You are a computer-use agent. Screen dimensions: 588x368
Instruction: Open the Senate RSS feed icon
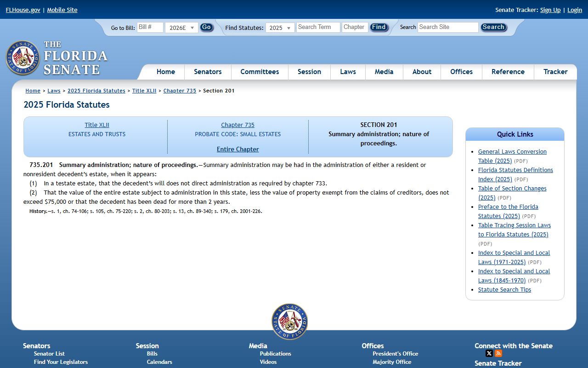pos(498,353)
